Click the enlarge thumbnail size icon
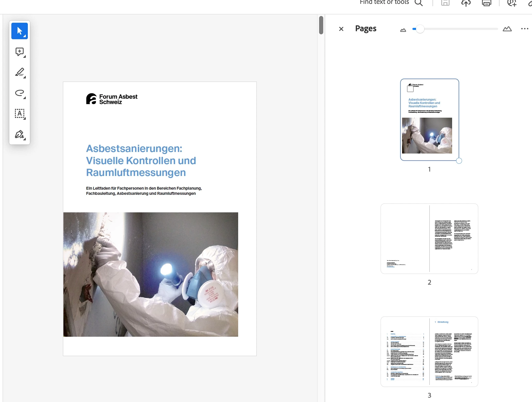 507,29
